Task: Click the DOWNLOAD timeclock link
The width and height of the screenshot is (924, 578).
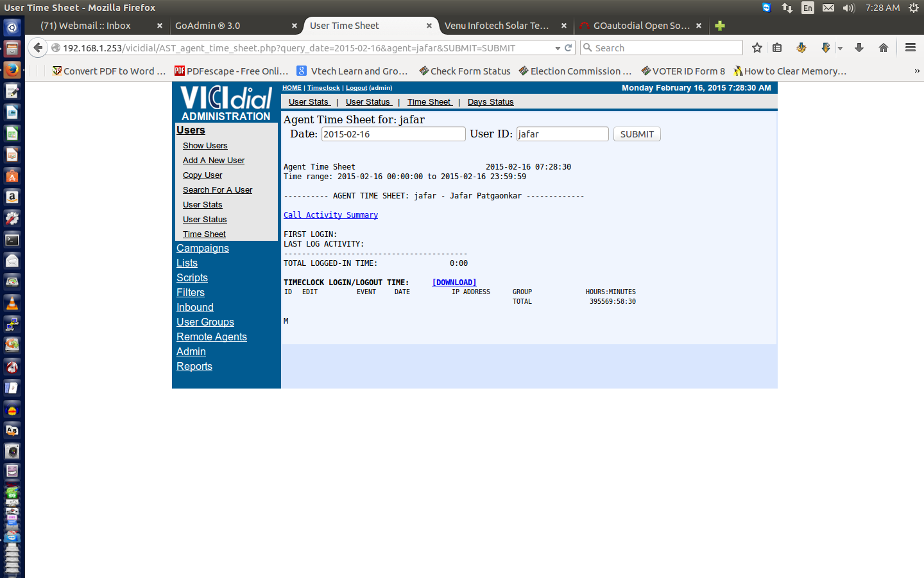Action: [454, 283]
